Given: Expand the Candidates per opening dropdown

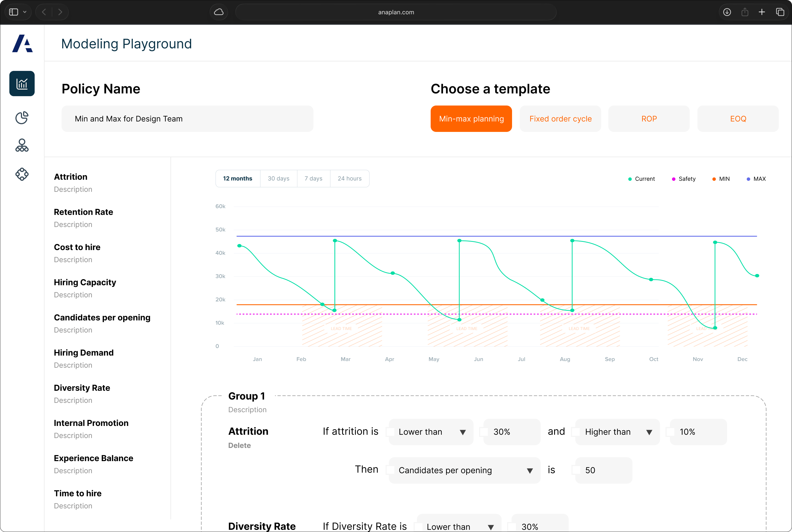Looking at the screenshot, I should click(x=464, y=470).
